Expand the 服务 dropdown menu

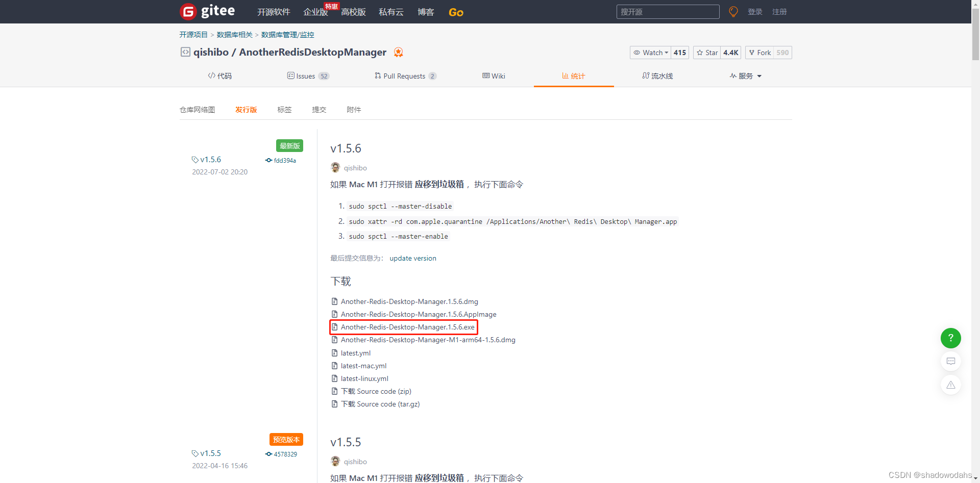746,76
